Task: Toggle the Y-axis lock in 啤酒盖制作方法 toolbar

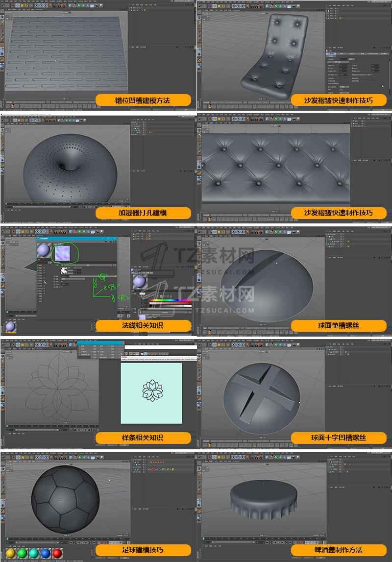Action: click(238, 457)
